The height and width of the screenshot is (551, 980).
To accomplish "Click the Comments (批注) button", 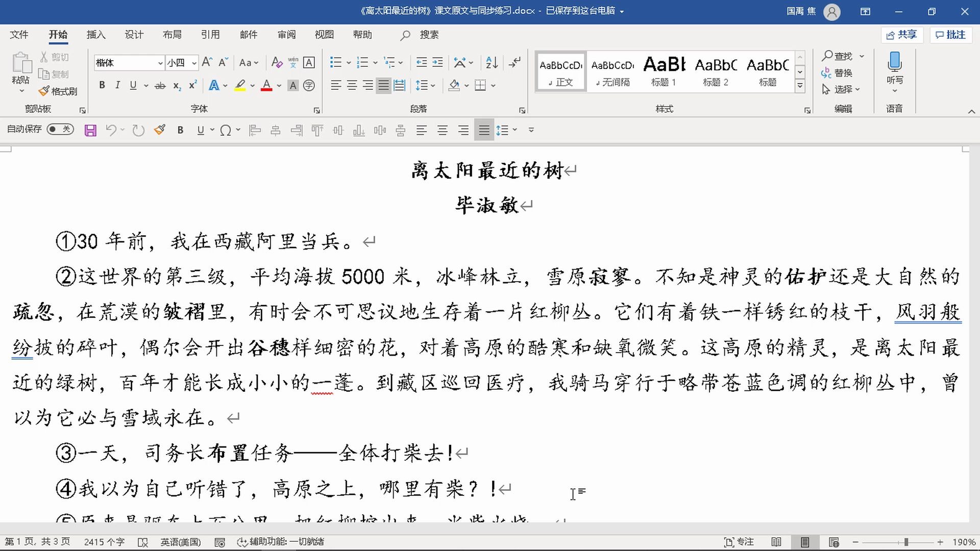I will 950,35.
